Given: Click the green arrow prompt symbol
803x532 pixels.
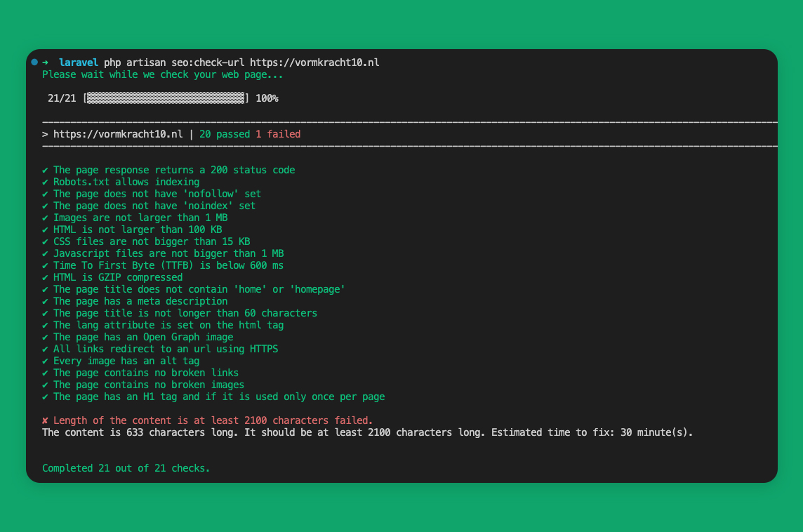Looking at the screenshot, I should point(45,62).
